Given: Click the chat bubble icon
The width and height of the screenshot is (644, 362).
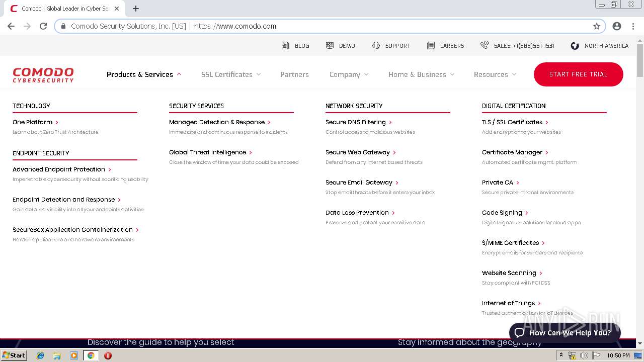Looking at the screenshot, I should (519, 332).
